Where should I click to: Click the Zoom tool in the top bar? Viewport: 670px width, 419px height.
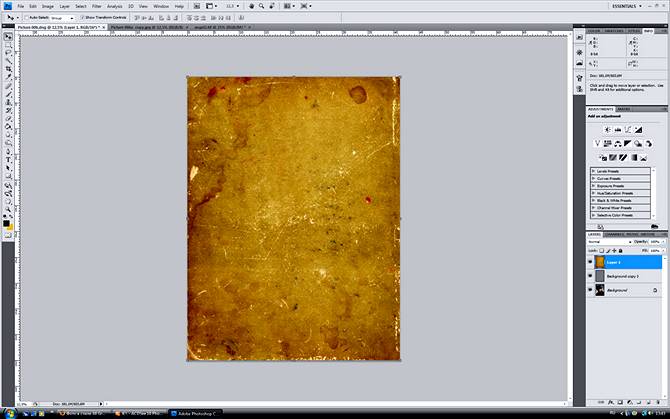point(262,6)
